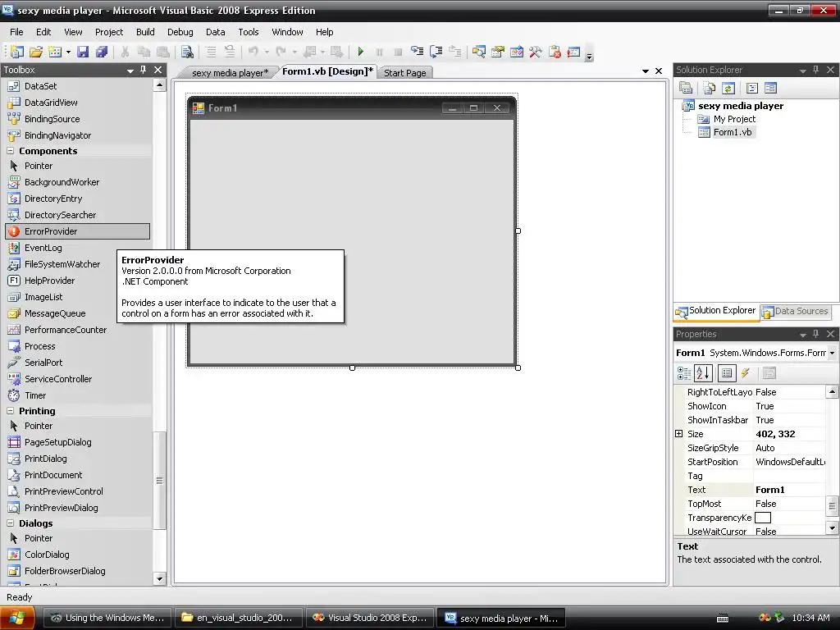This screenshot has height=630, width=840.
Task: Start debugging with the green play icon
Action: 361,52
